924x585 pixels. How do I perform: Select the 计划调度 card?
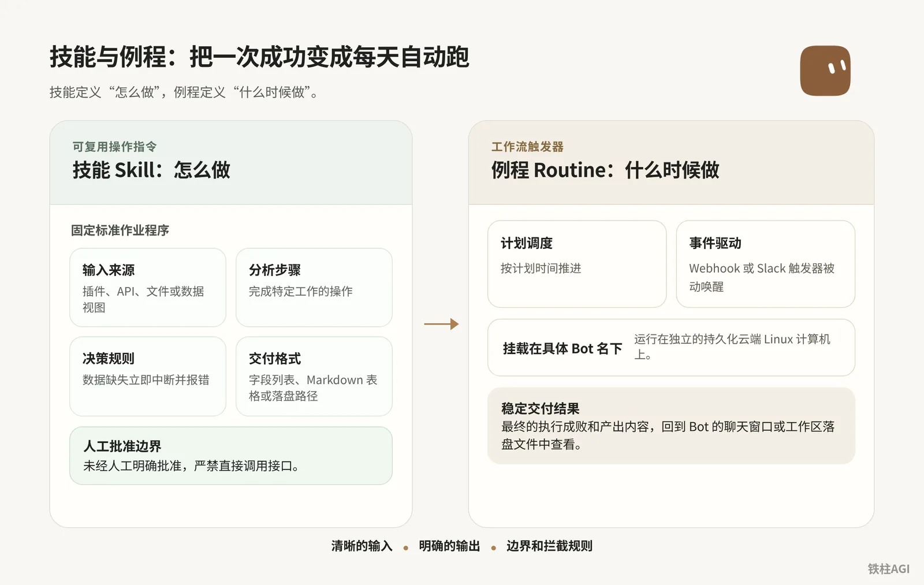pos(577,264)
